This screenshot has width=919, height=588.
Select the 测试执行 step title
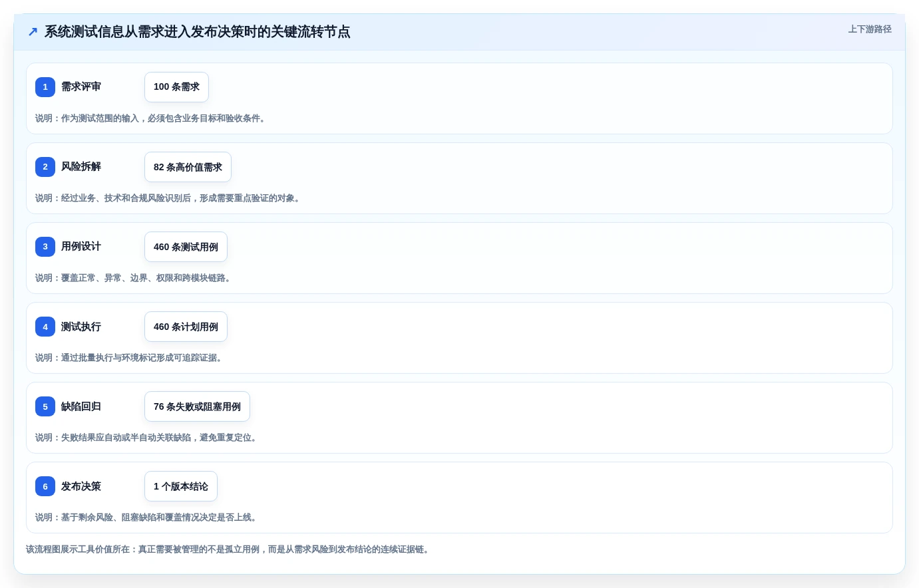click(81, 327)
